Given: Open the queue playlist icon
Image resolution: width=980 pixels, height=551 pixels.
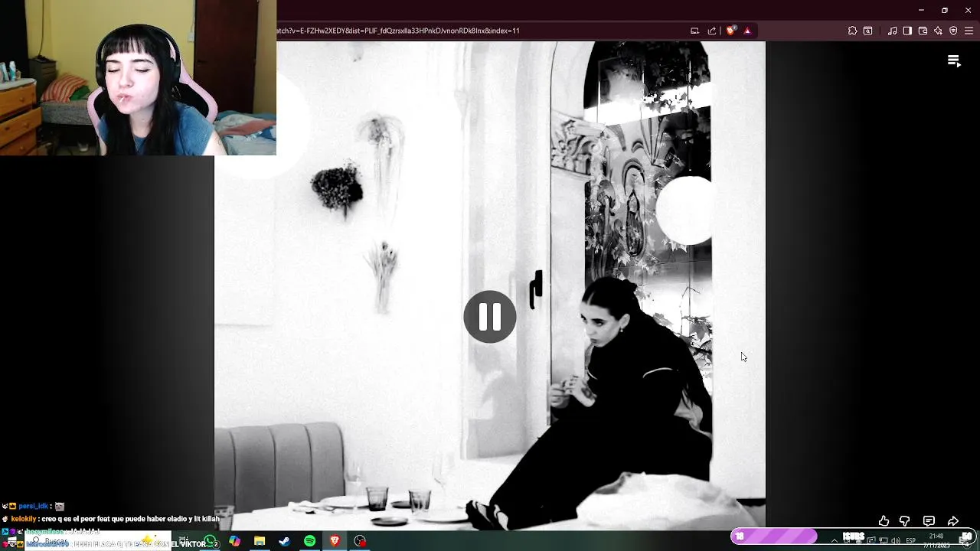Looking at the screenshot, I should (954, 61).
